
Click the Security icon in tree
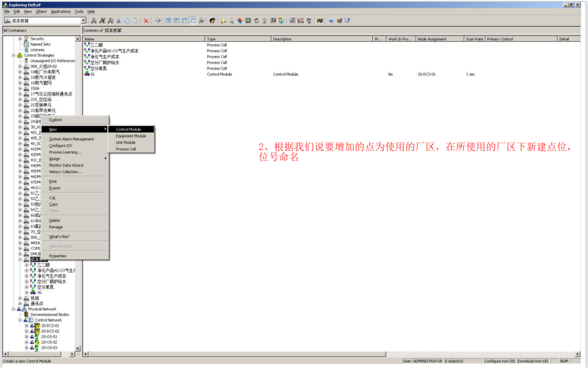pyautogui.click(x=26, y=39)
